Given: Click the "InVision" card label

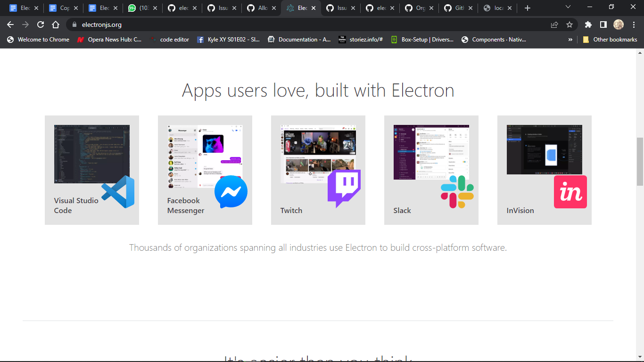Looking at the screenshot, I should coord(520,211).
